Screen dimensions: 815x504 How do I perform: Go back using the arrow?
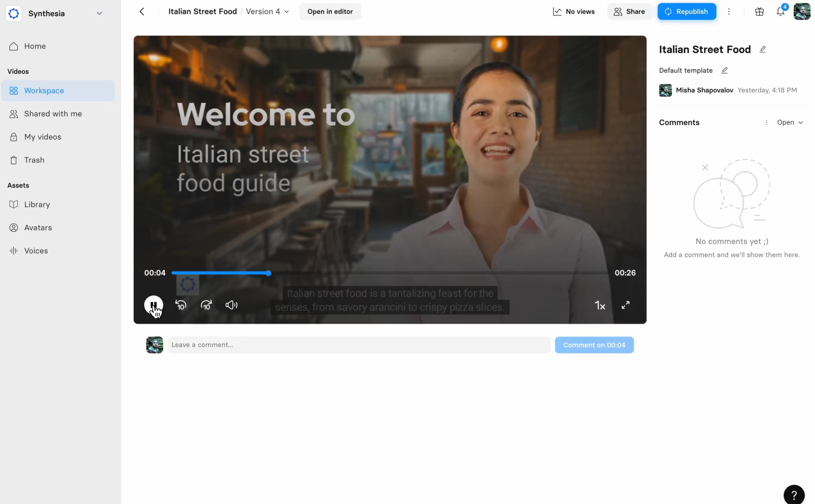pos(142,12)
